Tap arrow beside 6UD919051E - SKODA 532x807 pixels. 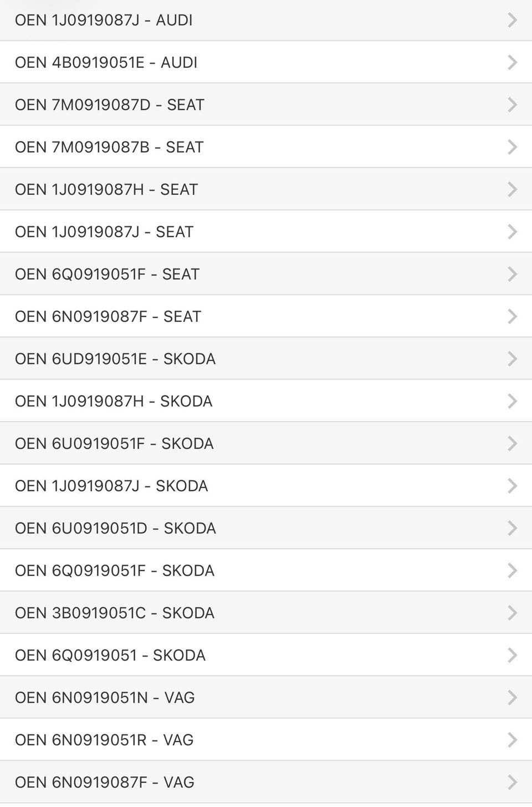512,359
